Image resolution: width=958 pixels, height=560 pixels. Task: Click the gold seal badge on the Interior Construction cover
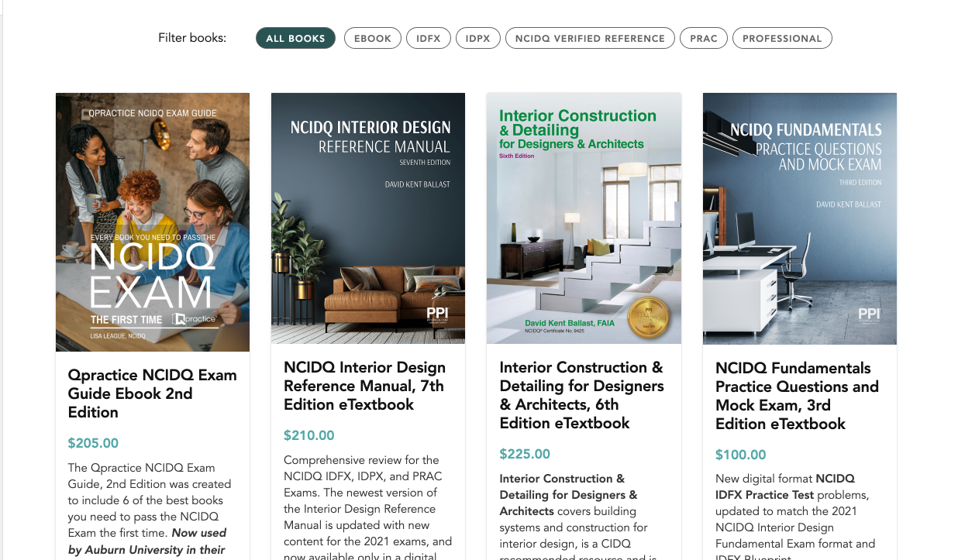[648, 318]
